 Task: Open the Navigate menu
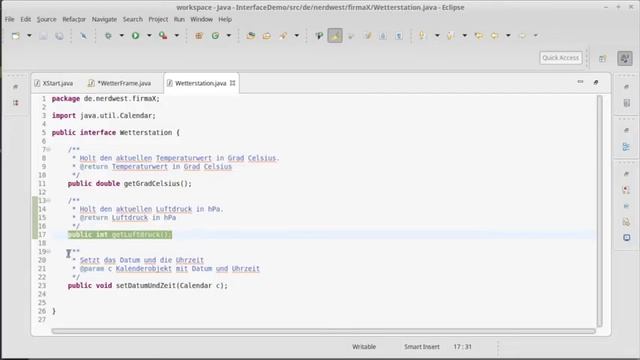pyautogui.click(x=104, y=19)
